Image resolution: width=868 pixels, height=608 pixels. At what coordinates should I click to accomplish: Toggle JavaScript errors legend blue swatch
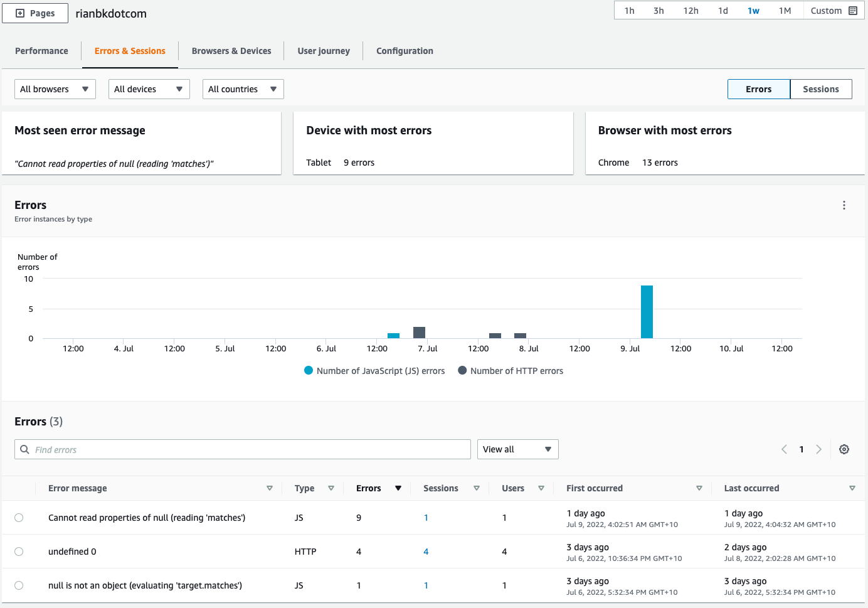[309, 370]
